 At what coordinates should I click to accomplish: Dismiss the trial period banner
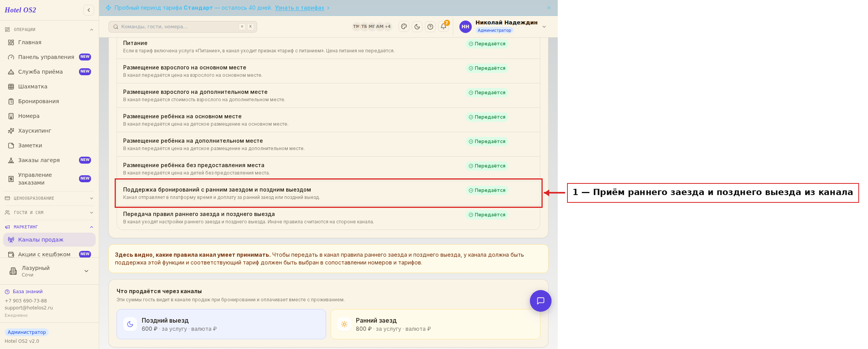click(549, 8)
